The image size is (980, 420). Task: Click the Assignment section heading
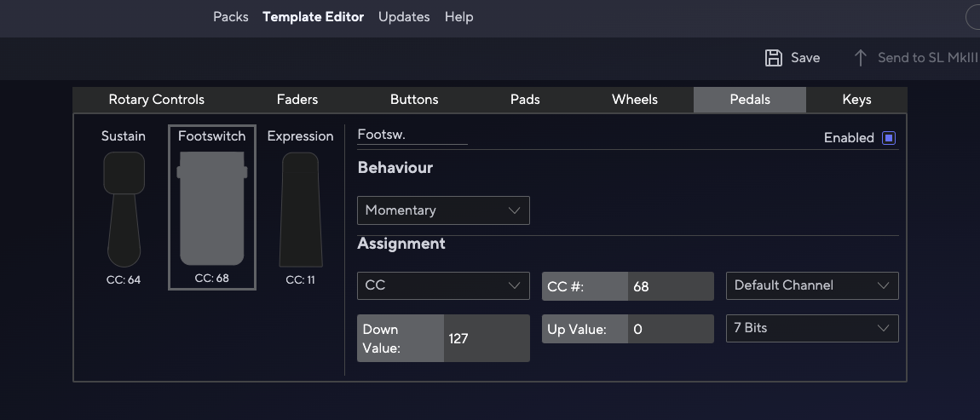click(401, 244)
